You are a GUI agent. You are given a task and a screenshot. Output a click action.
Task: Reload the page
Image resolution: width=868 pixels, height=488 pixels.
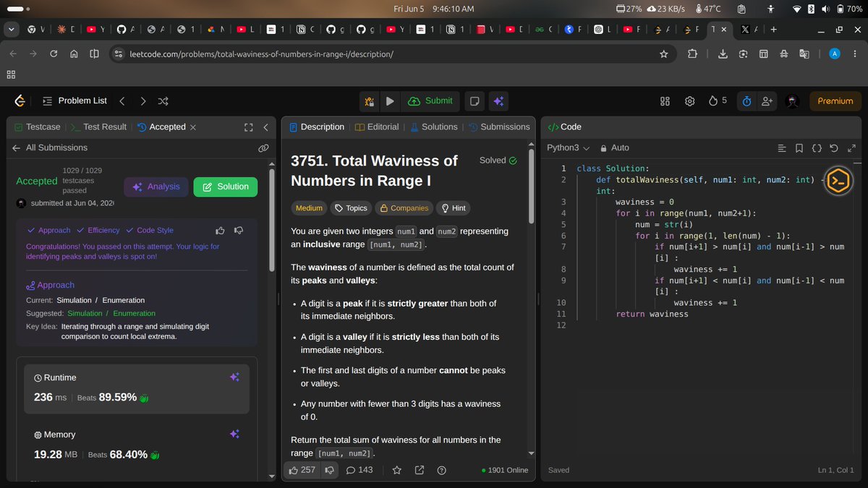click(54, 54)
